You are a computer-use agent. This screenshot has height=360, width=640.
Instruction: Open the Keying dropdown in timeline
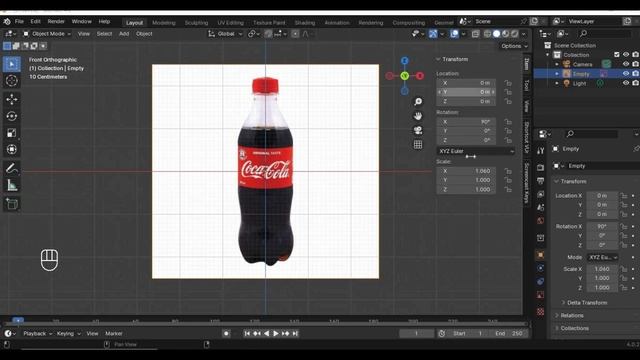pos(68,333)
